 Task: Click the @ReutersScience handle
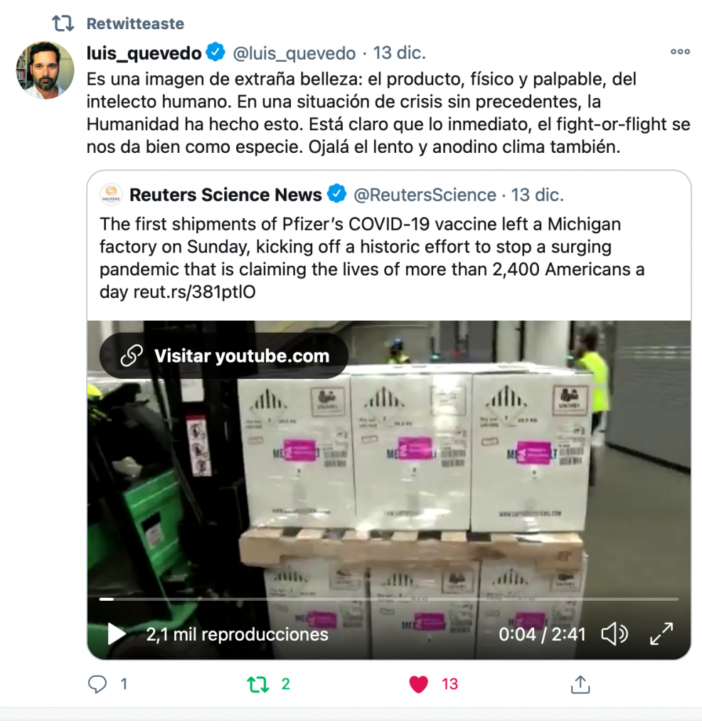point(425,195)
